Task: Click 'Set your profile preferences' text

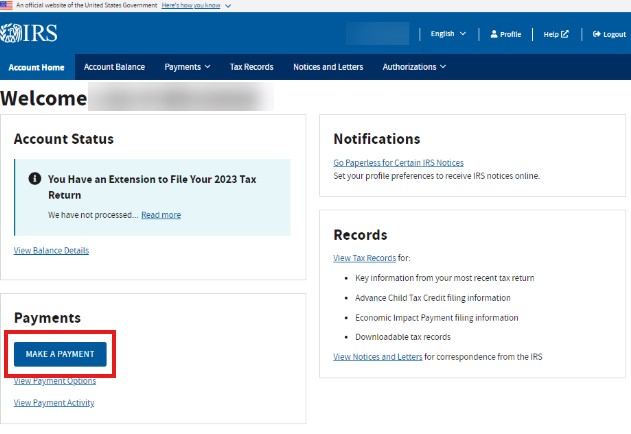Action: click(x=437, y=176)
